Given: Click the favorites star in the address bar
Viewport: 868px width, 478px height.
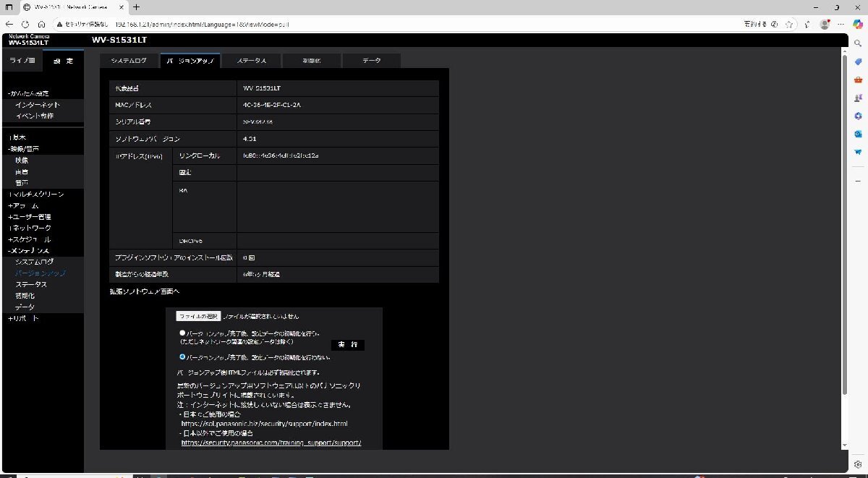Looking at the screenshot, I should pos(790,24).
